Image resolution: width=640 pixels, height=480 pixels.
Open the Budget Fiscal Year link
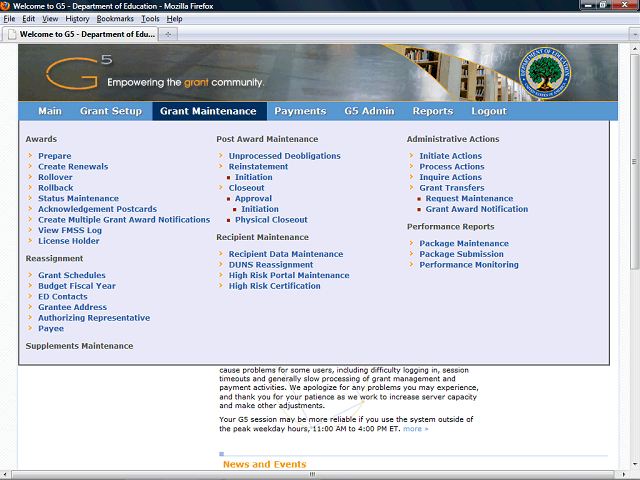(x=77, y=286)
